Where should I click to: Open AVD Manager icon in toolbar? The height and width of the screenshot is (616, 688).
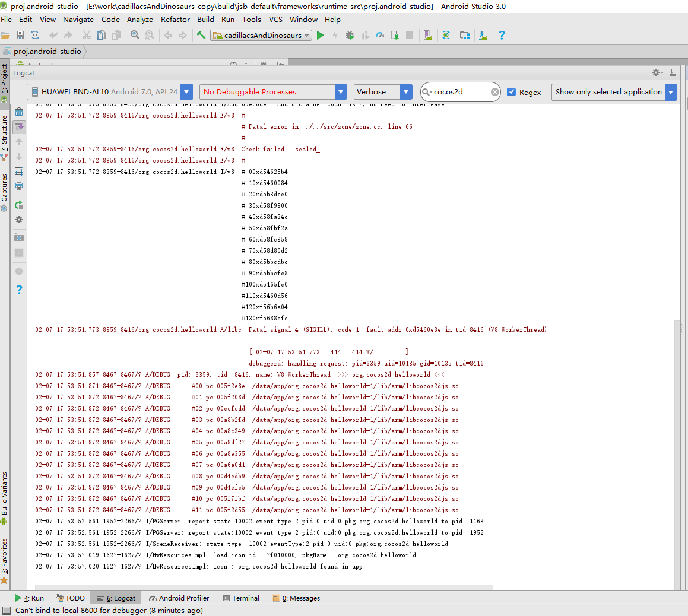pyautogui.click(x=428, y=36)
